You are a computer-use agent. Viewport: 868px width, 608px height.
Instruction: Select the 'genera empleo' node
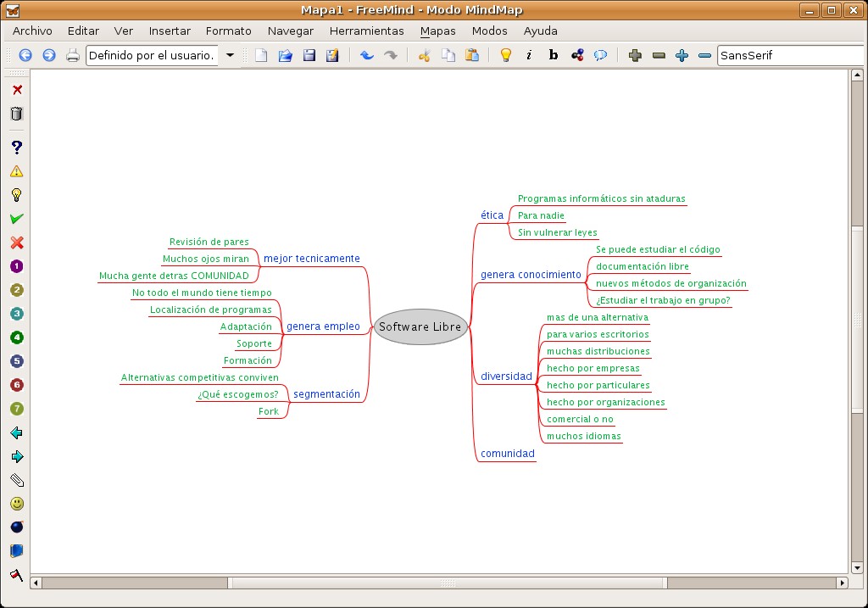coord(323,326)
